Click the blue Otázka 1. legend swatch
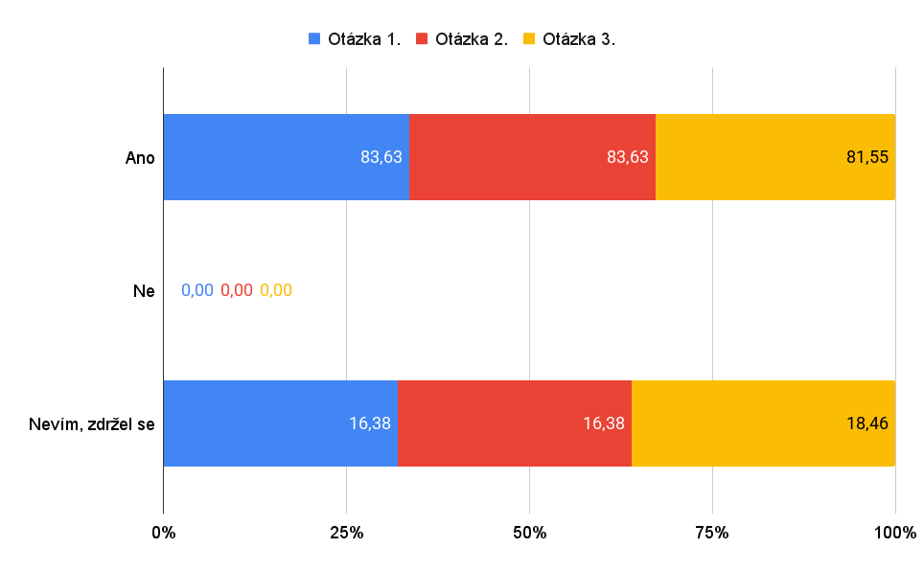 (314, 39)
